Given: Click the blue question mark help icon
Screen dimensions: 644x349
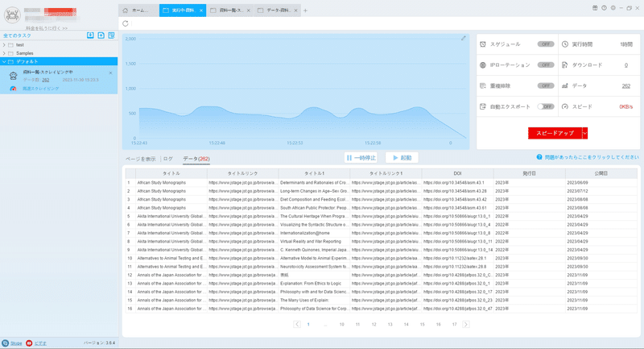Looking at the screenshot, I should click(539, 157).
